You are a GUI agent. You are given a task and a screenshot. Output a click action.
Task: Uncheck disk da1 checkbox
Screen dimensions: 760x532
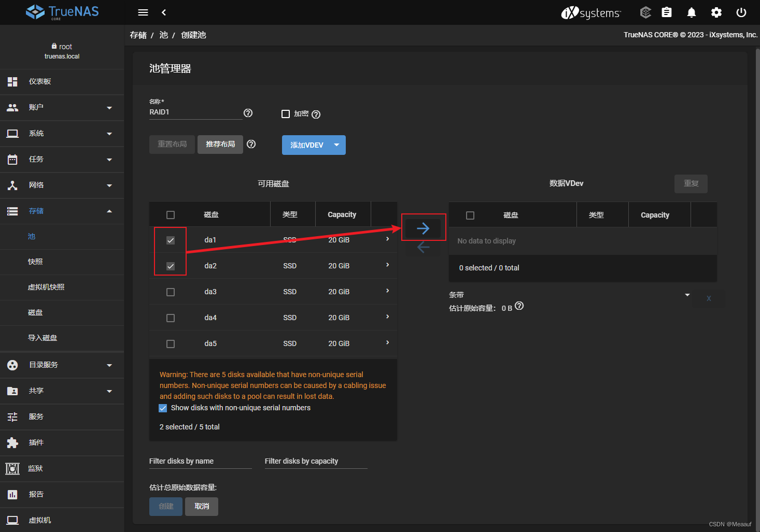(171, 240)
